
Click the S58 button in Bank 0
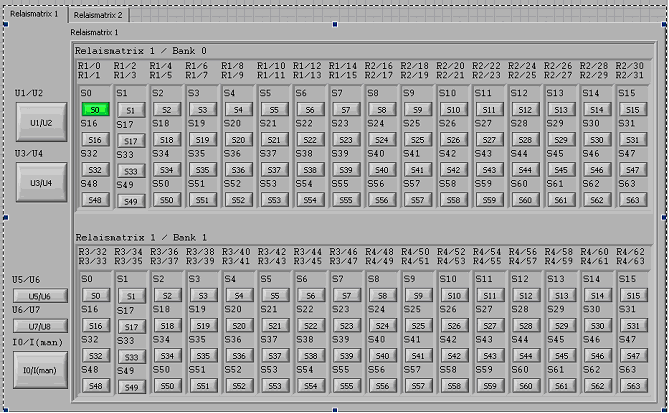(454, 200)
